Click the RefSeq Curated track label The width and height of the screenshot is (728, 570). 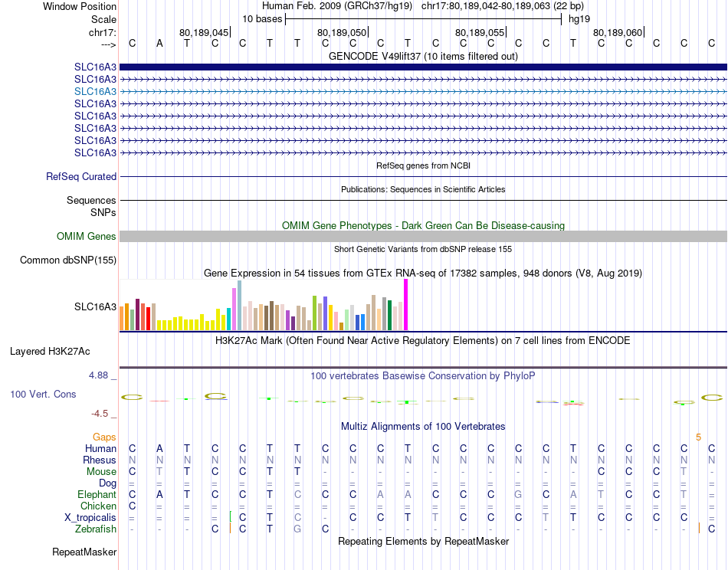tap(81, 176)
